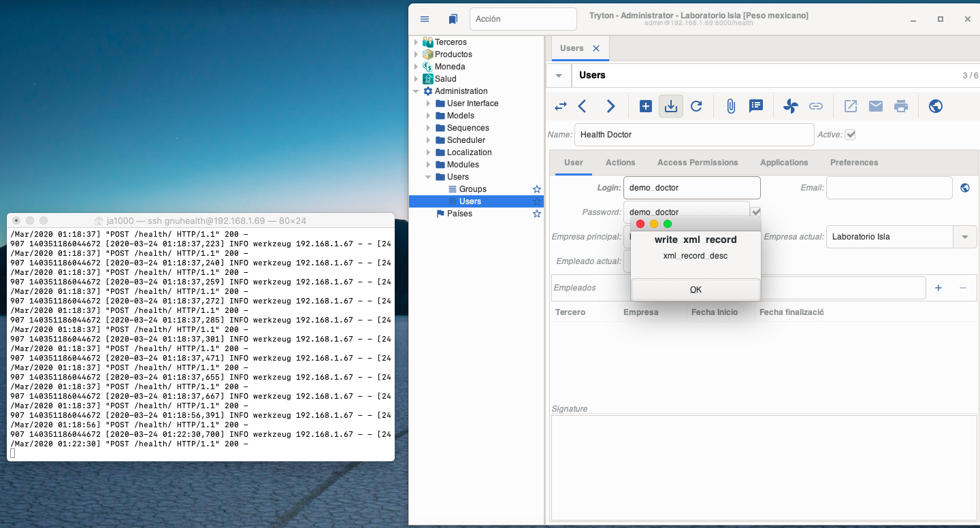This screenshot has height=528, width=980.
Task: Expand the Terceros tree node
Action: pos(416,42)
